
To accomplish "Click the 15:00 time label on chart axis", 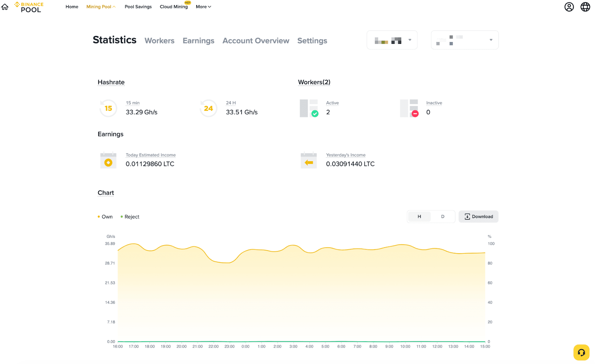I will 485,347.
